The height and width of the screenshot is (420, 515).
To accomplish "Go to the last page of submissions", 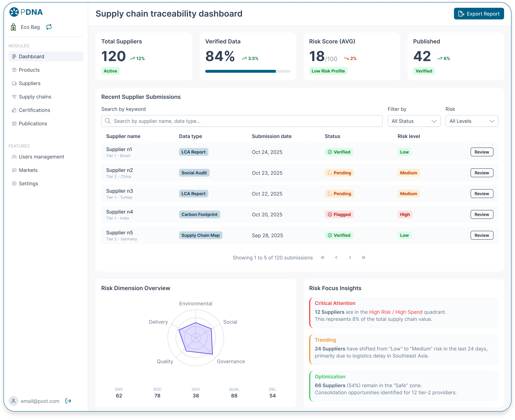I will click(363, 257).
